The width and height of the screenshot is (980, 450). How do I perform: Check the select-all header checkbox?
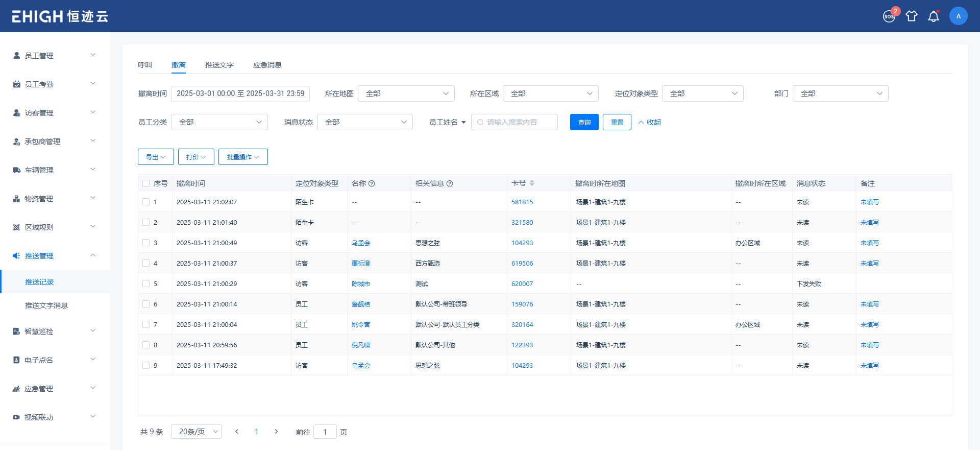pos(146,184)
